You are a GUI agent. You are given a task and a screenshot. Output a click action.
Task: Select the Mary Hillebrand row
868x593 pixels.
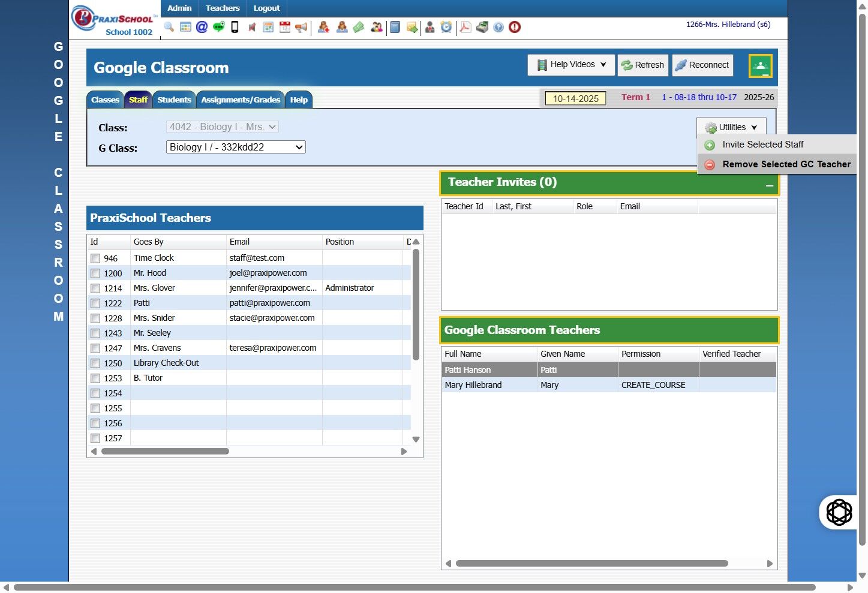[609, 385]
